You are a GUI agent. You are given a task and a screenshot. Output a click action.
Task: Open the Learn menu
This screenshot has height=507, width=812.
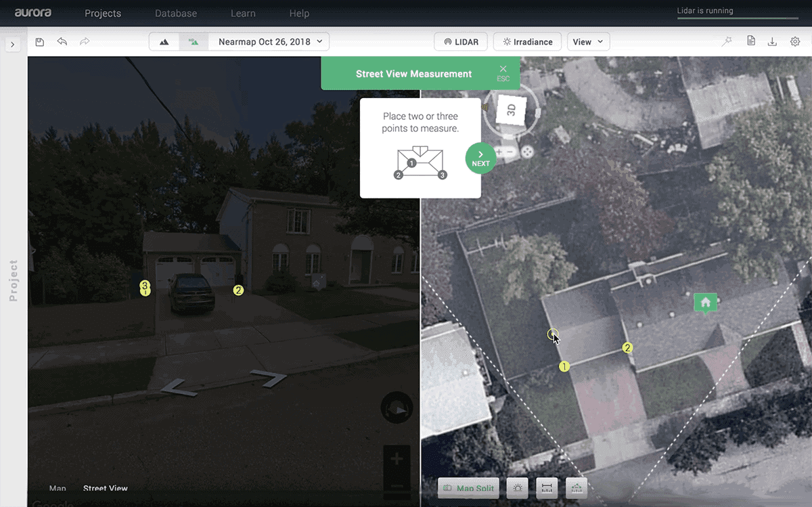pyautogui.click(x=243, y=14)
